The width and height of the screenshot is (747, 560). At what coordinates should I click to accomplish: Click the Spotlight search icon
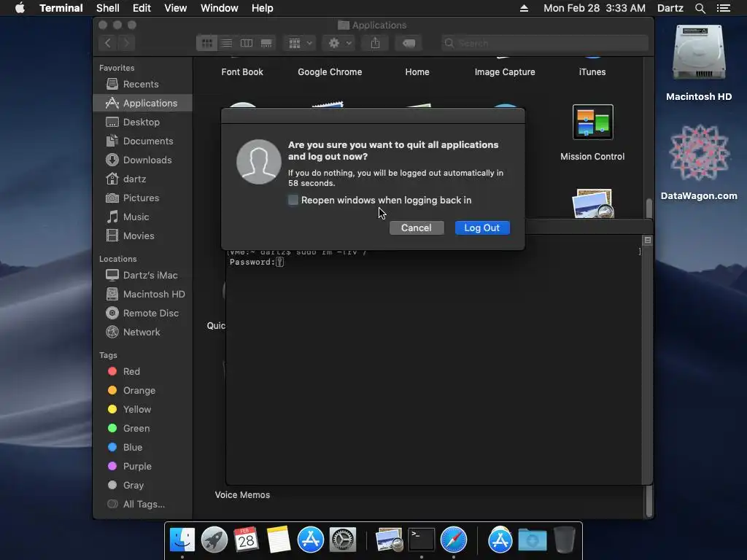point(700,8)
